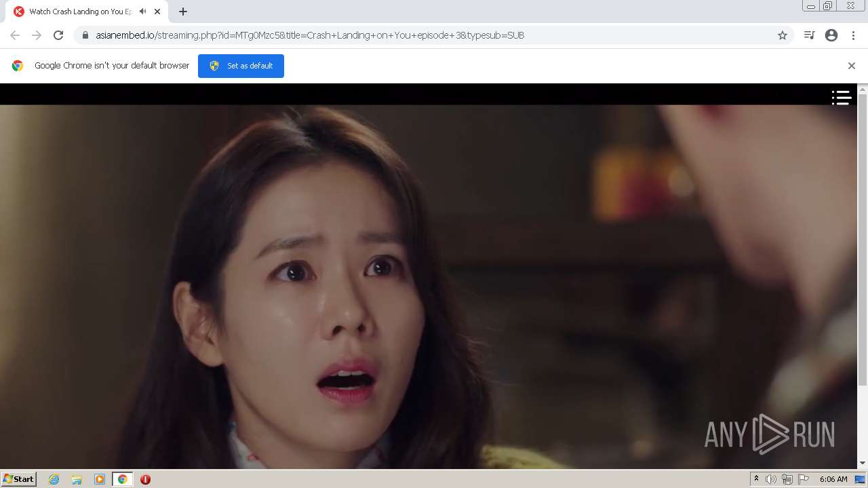Click the 6:06 AM clock
868x488 pixels.
(833, 479)
